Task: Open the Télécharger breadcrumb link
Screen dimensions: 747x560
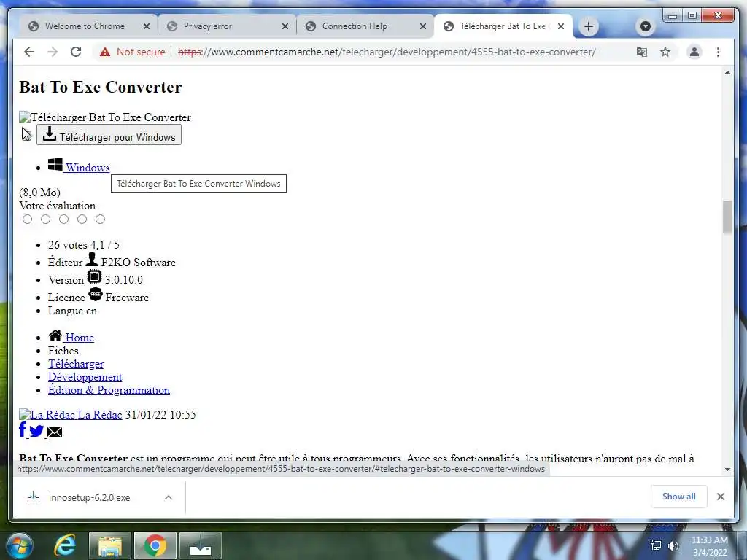Action: (76, 364)
